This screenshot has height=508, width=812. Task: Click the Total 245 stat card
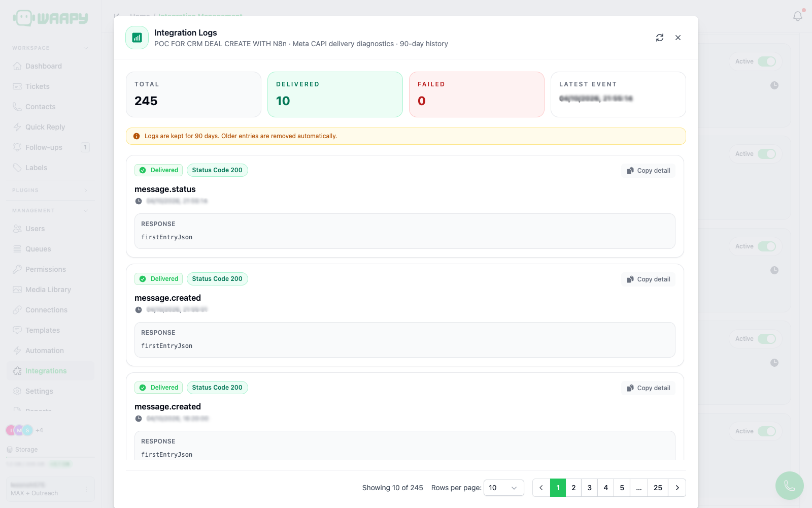tap(193, 94)
